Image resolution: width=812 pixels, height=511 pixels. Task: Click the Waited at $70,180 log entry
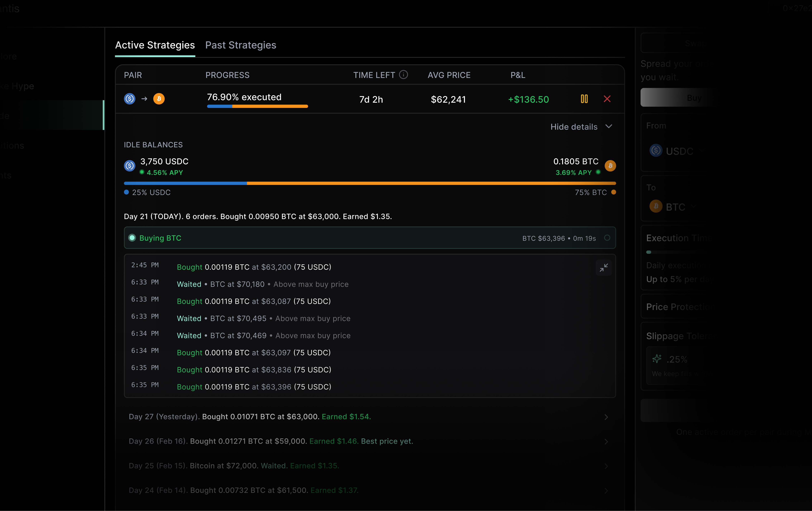(x=263, y=284)
